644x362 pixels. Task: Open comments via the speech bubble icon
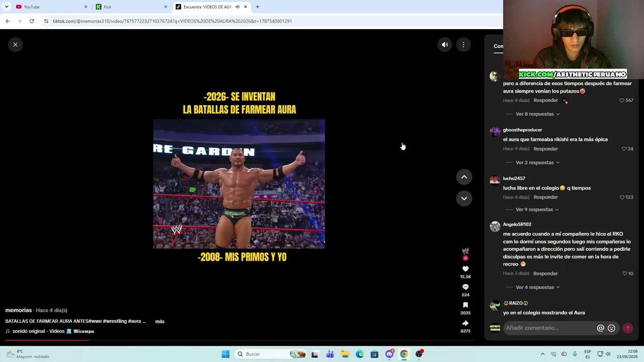465,287
